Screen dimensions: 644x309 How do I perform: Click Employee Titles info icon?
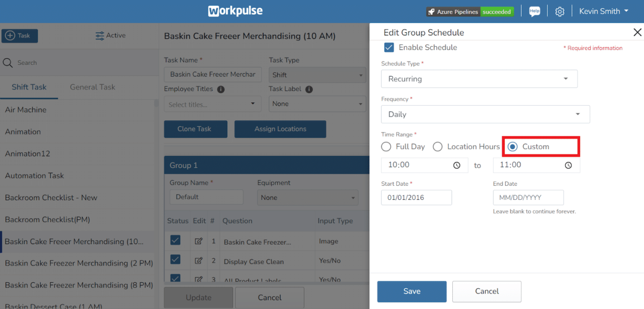(221, 89)
